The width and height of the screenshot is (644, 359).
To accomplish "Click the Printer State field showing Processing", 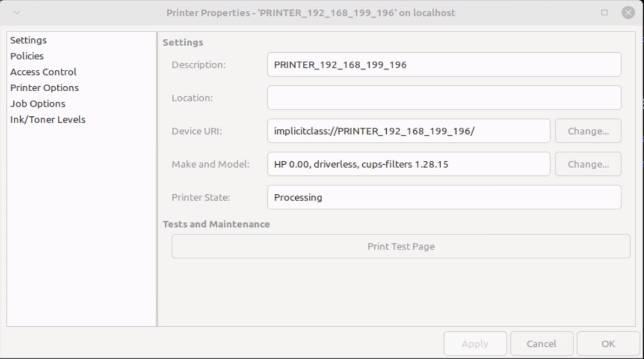I will pyautogui.click(x=443, y=197).
